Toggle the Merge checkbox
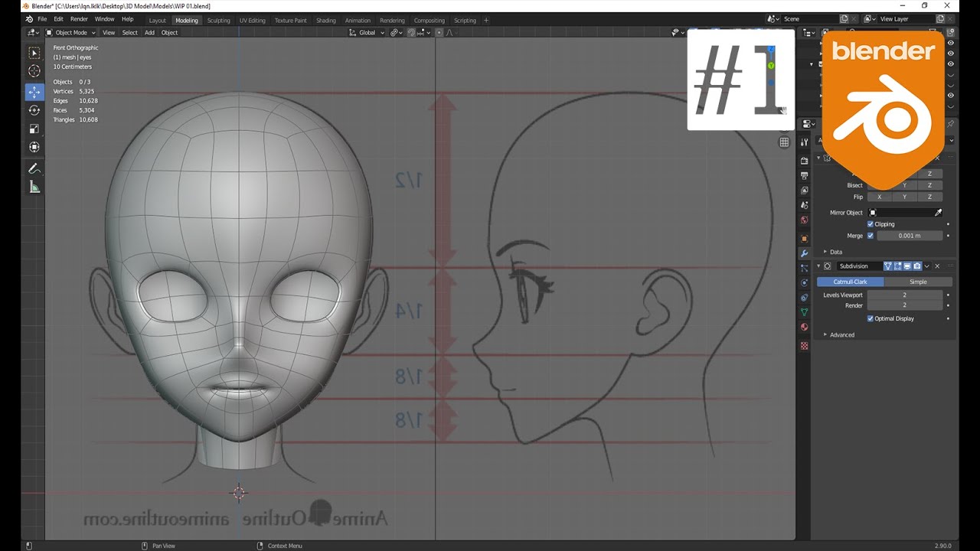The width and height of the screenshot is (980, 551). click(871, 236)
